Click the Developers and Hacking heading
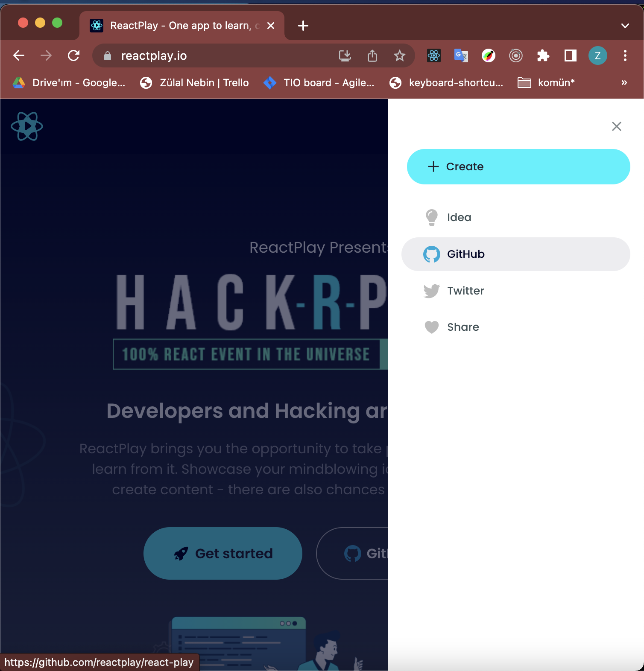This screenshot has width=644, height=671. (247, 411)
